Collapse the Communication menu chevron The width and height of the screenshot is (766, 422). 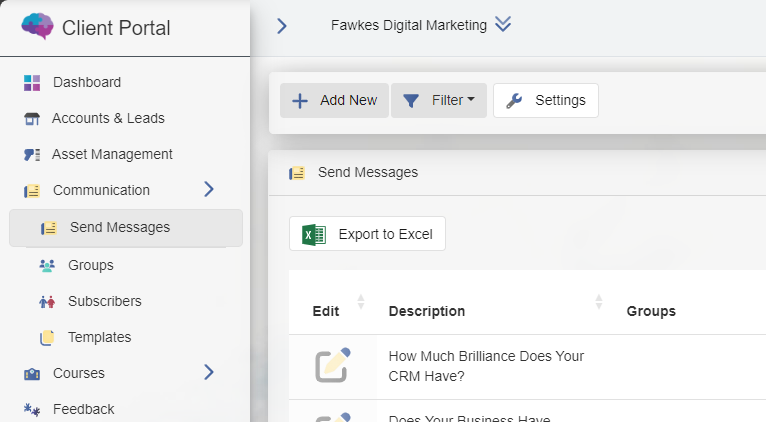tap(209, 189)
